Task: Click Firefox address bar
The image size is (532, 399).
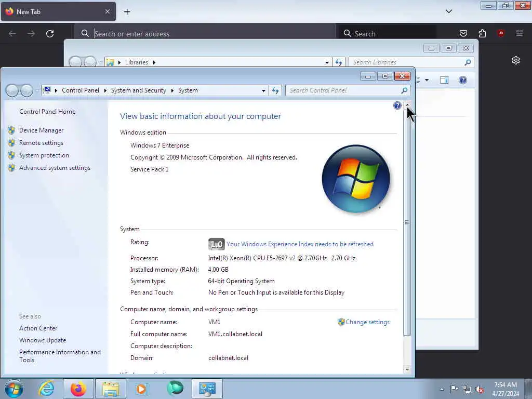Action: 205,34
